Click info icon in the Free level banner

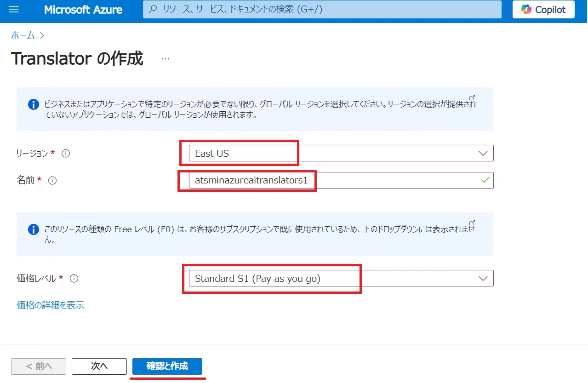34,229
